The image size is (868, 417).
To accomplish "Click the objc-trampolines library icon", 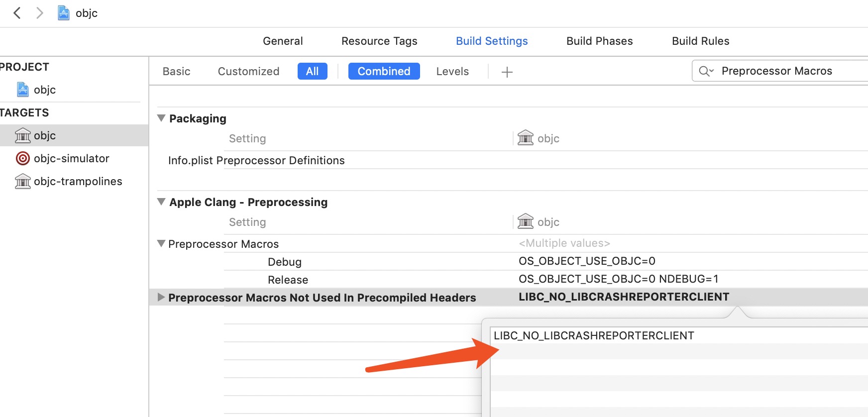I will (x=23, y=181).
